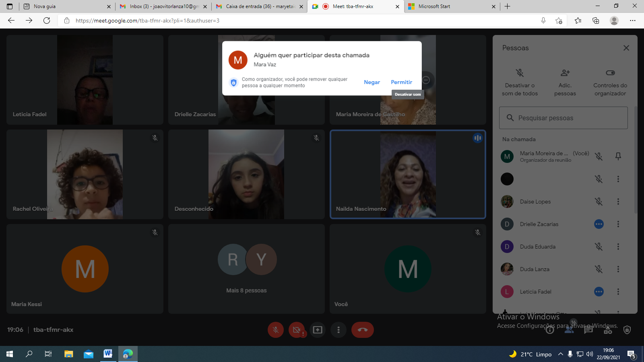Click the Pesquisar pessoas search field
The height and width of the screenshot is (362, 644).
563,118
